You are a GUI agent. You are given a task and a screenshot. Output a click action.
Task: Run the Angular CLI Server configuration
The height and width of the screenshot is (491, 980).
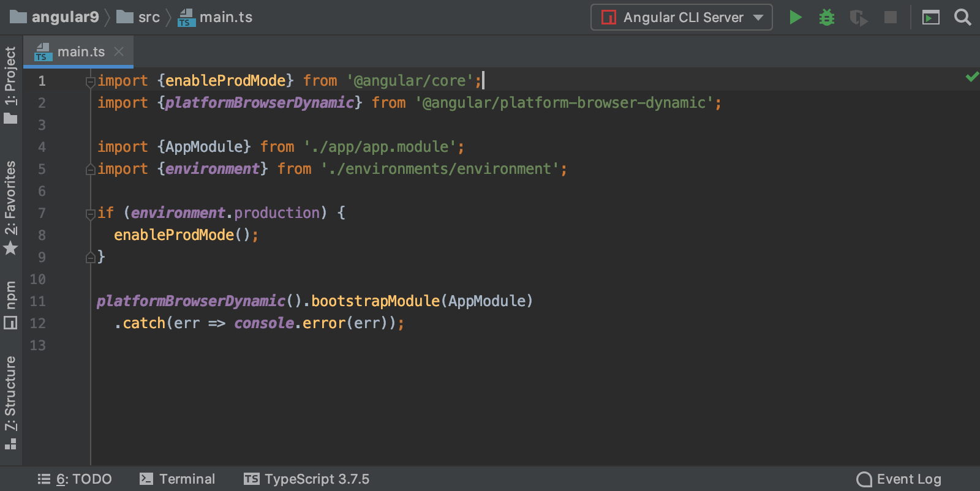pos(795,17)
